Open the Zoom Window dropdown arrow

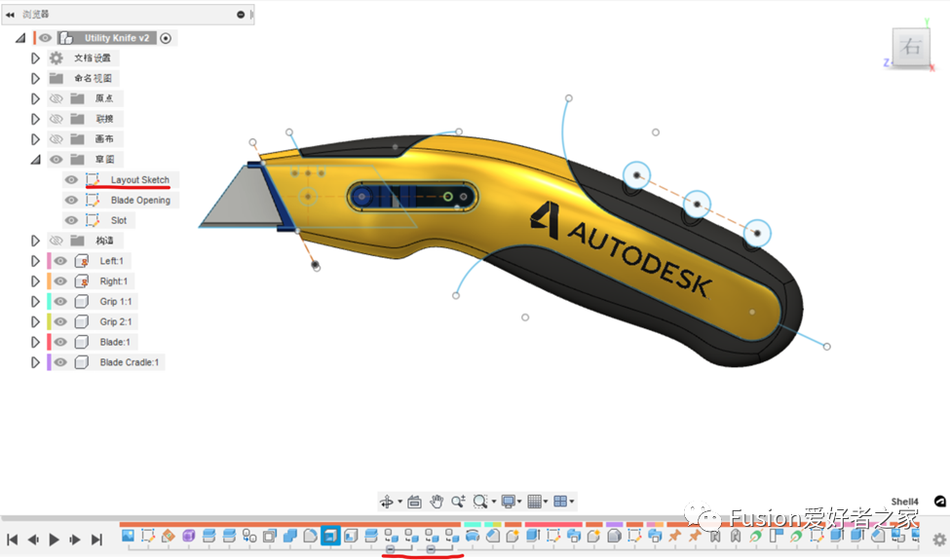[x=494, y=502]
